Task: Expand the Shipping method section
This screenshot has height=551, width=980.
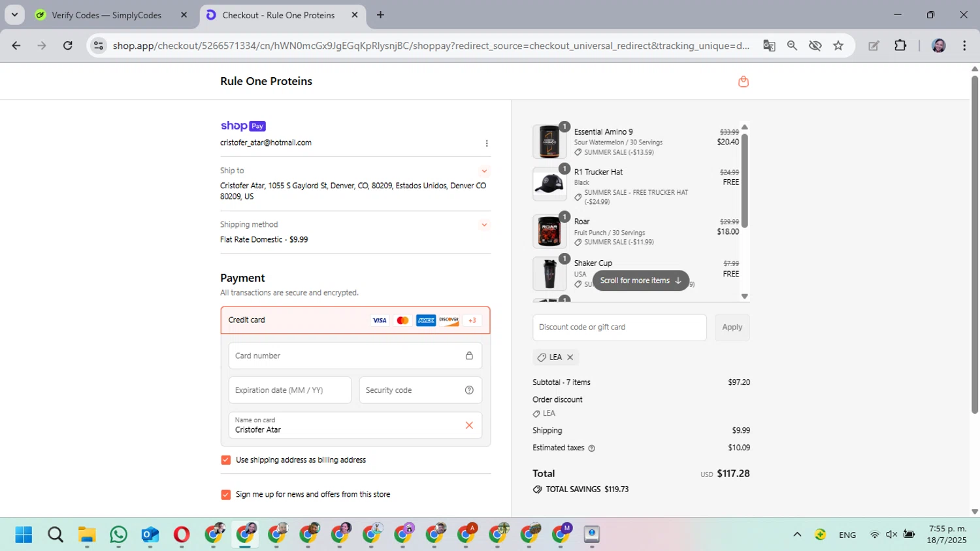Action: pos(484,225)
